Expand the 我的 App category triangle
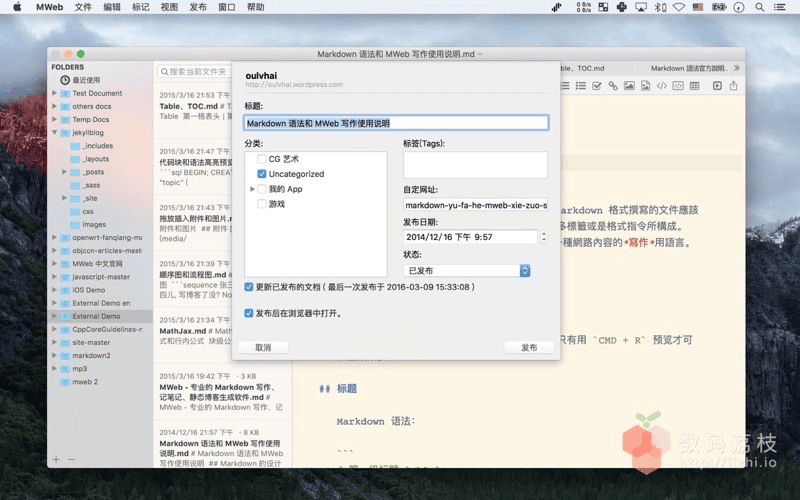The height and width of the screenshot is (500, 800). (x=252, y=189)
